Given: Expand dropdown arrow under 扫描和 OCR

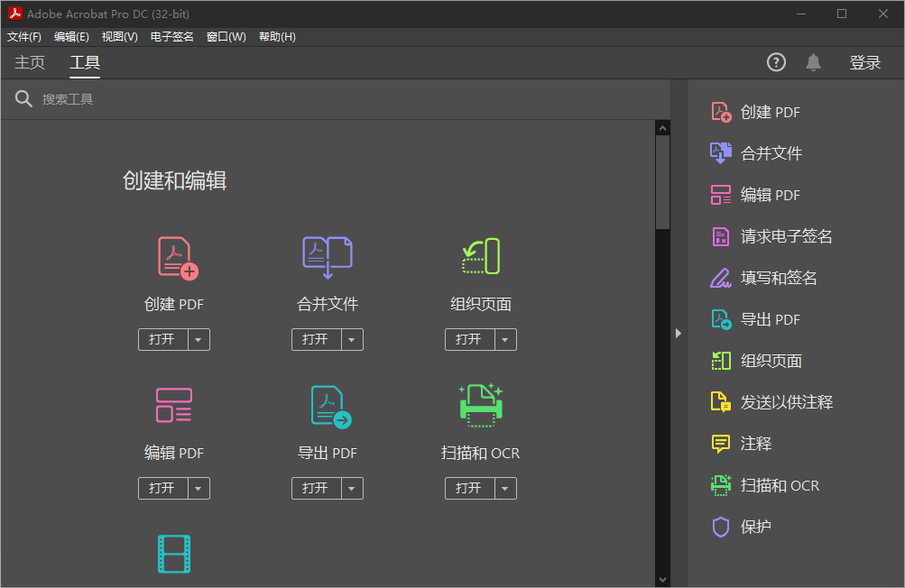Looking at the screenshot, I should (x=505, y=489).
